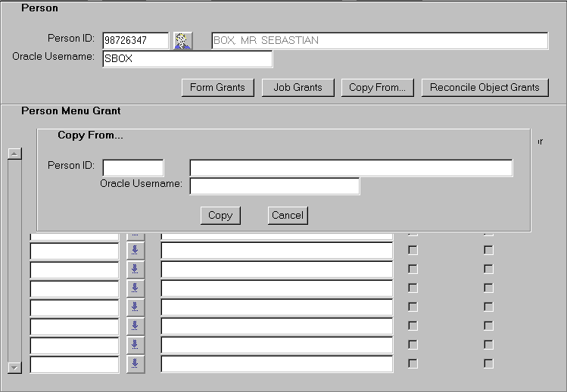The width and height of the screenshot is (567, 392).
Task: Click the Oracle Username field in Copy From dialog
Action: [x=274, y=186]
